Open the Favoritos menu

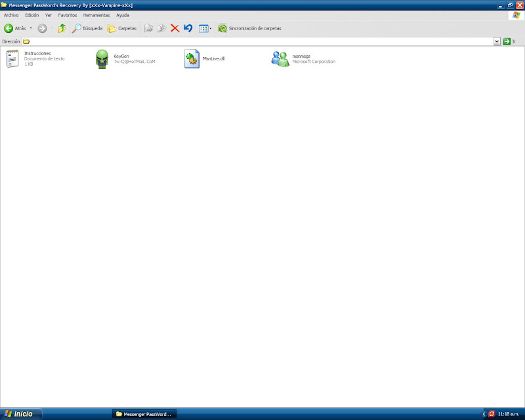(68, 15)
